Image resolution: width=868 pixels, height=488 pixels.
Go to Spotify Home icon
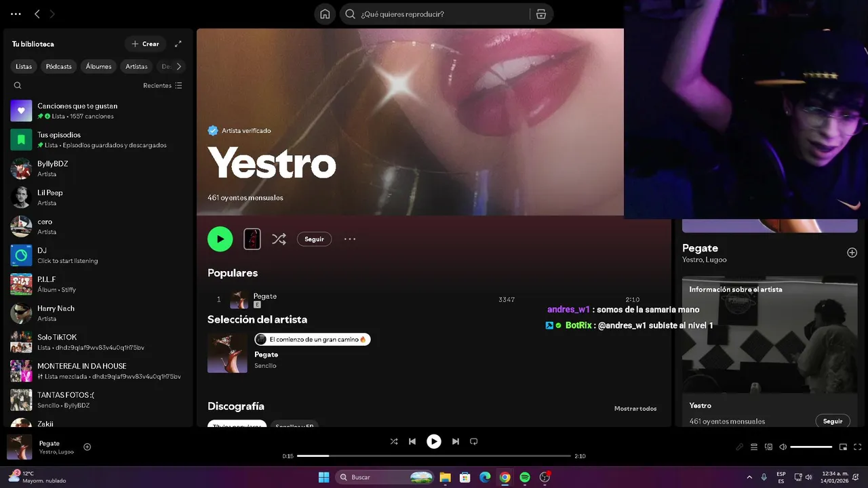coord(325,14)
